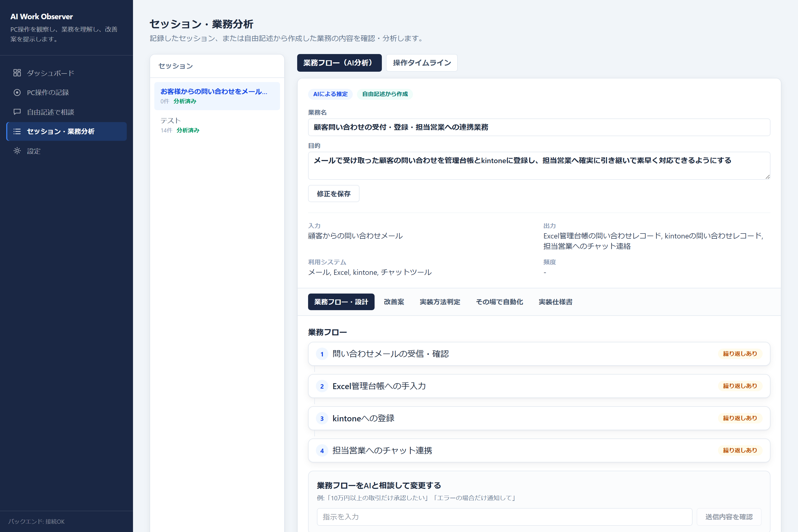Expand step 4 担当営業へのチャット連携

pos(539,451)
